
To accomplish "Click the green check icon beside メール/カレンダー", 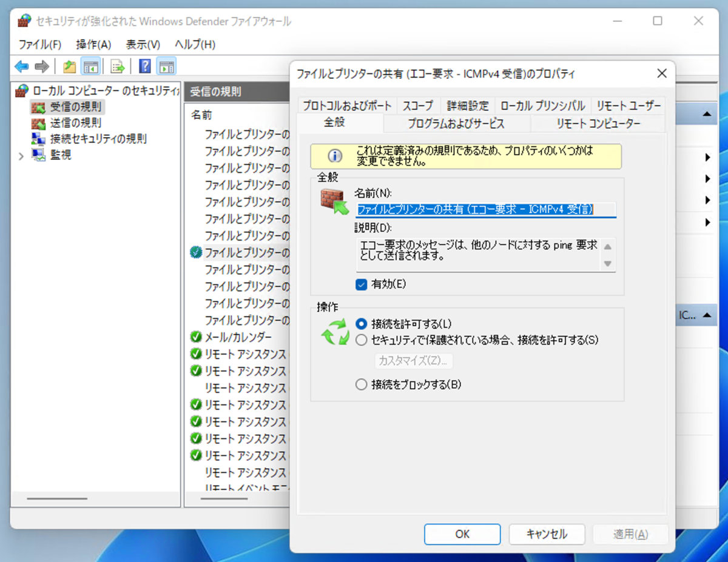I will click(195, 336).
